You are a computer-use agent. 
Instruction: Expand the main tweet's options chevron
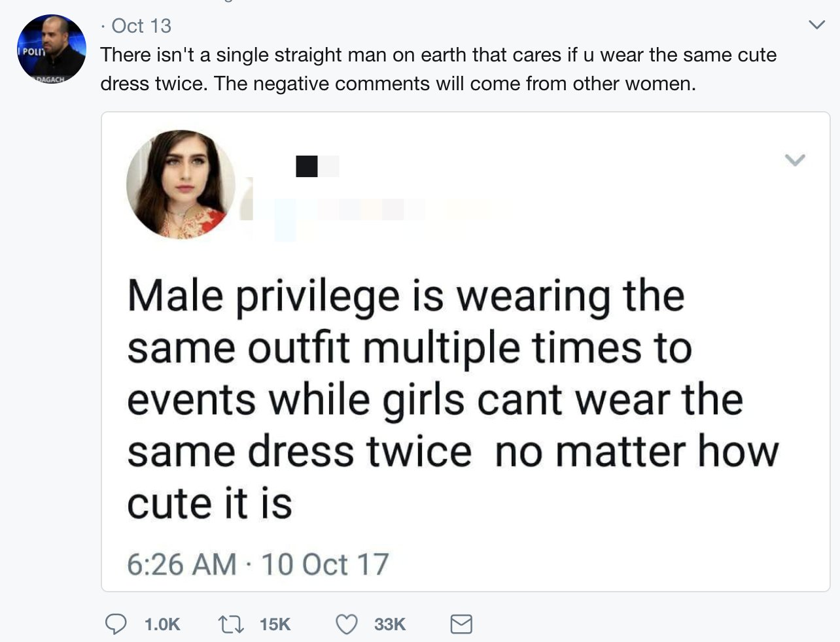816,25
